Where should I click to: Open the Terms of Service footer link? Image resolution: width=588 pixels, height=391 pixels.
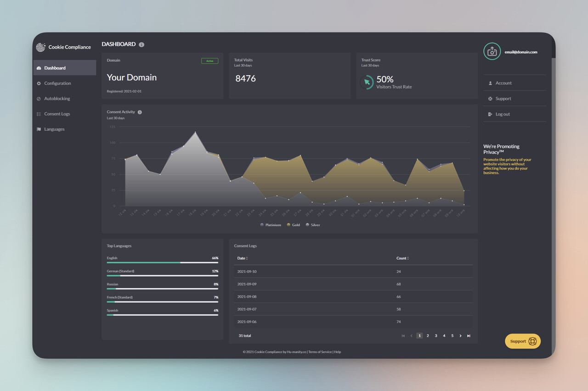point(320,352)
